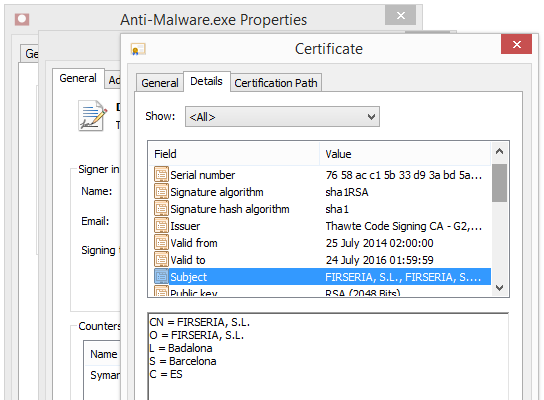This screenshot has width=544, height=400.
Task: Click the 25 July 2014 02:00:00 value
Action: tap(379, 243)
